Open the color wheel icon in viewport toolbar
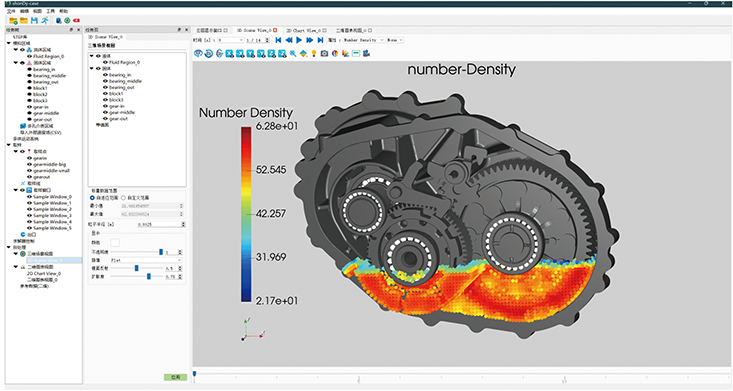Viewport: 733px width, 391px height. tap(335, 54)
